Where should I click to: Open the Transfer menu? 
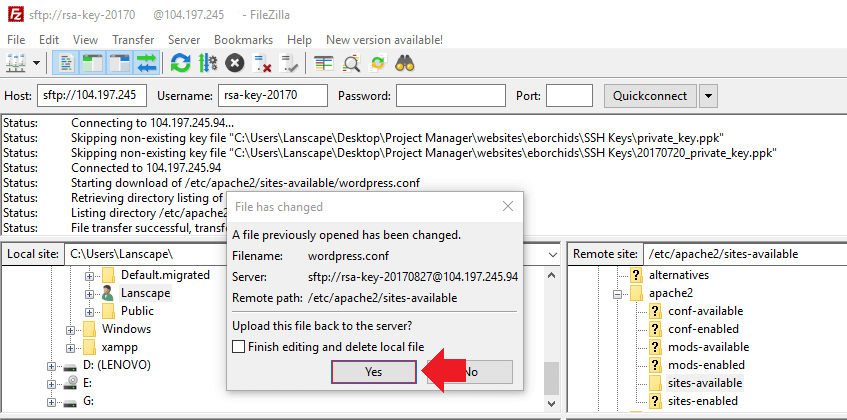[133, 39]
